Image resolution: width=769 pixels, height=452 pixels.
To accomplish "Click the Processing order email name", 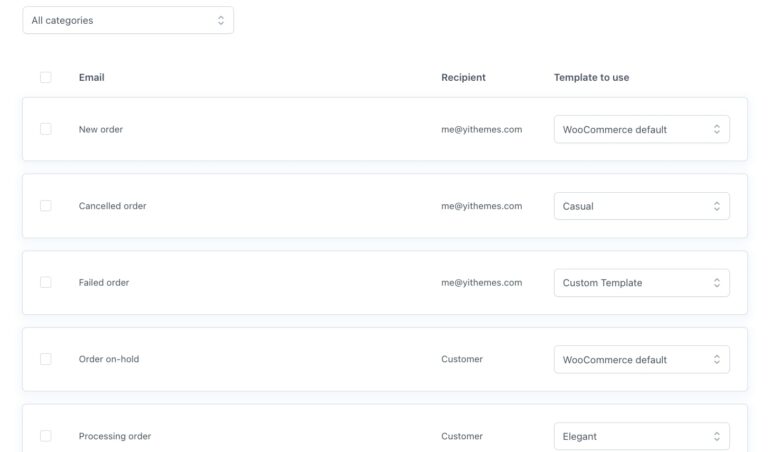I will tap(113, 436).
